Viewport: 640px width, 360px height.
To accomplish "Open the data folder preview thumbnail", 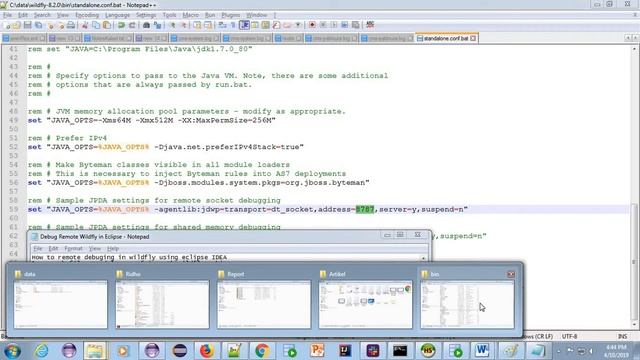I will pos(60,304).
